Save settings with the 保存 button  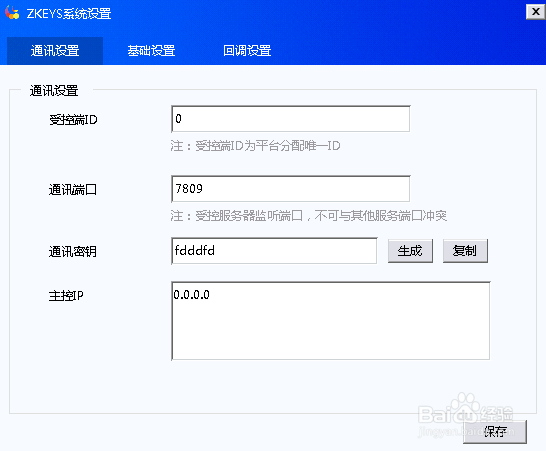coord(495,432)
